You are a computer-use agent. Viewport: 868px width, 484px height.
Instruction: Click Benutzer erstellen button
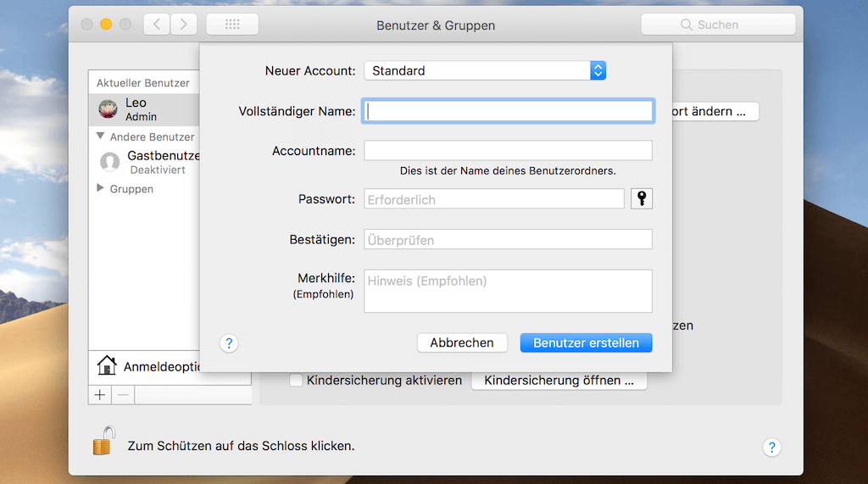click(x=587, y=342)
